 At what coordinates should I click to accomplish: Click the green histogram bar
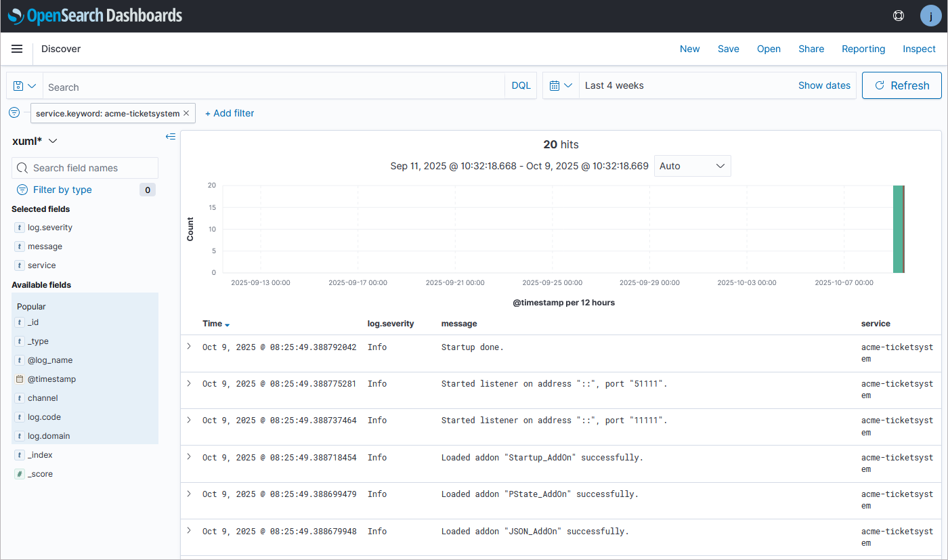(897, 229)
